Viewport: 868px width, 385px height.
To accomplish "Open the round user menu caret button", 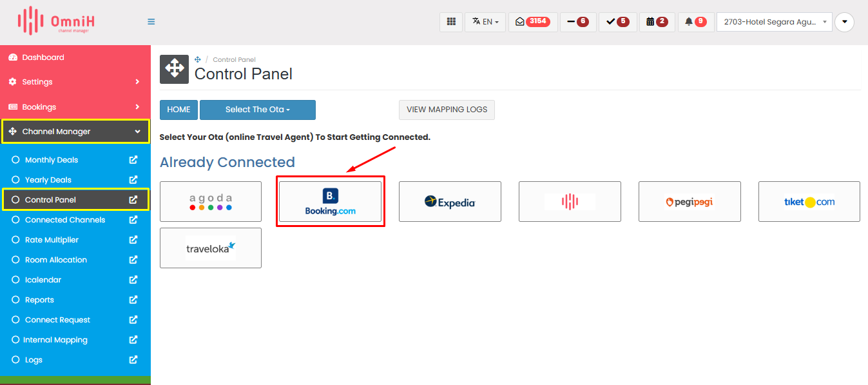I will click(x=844, y=22).
